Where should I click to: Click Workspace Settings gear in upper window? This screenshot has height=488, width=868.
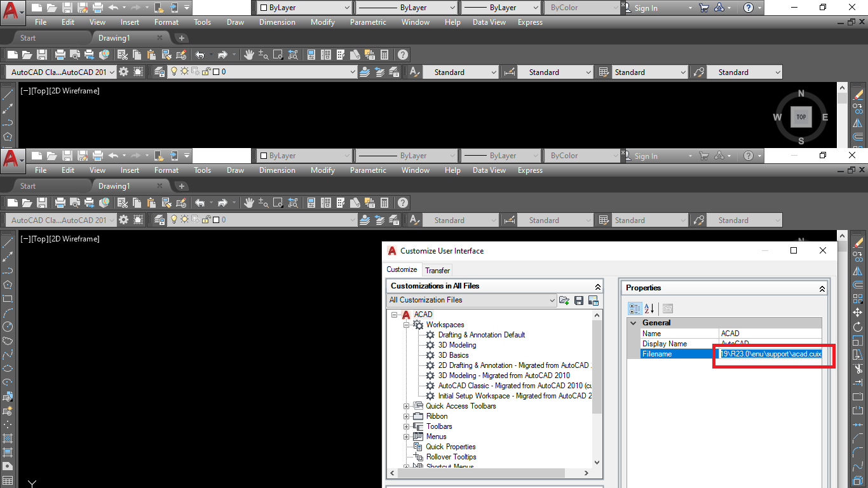(123, 72)
